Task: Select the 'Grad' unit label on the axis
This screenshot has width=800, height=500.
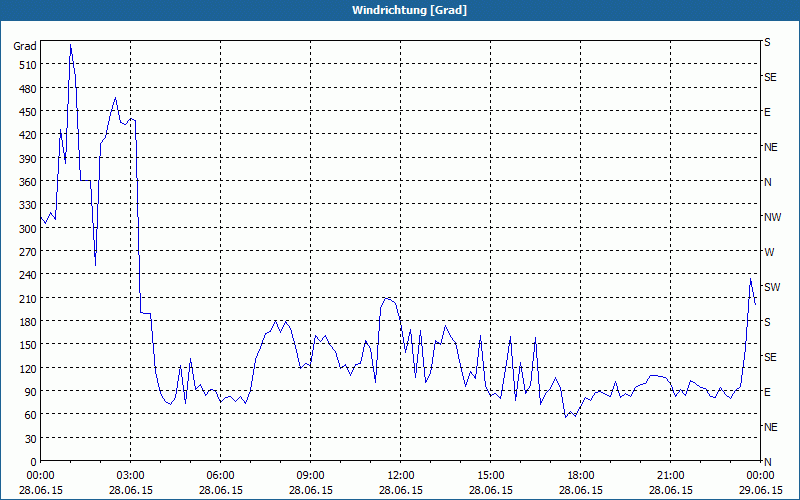Action: coord(25,46)
